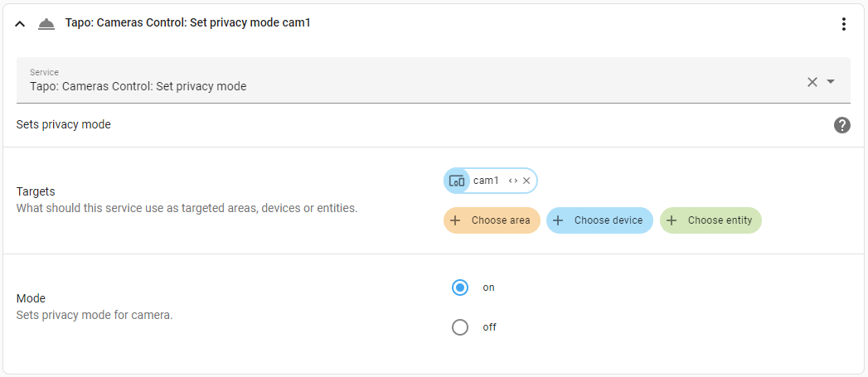This screenshot has height=377, width=868.
Task: Click the cam1 chip name text
Action: tap(486, 181)
